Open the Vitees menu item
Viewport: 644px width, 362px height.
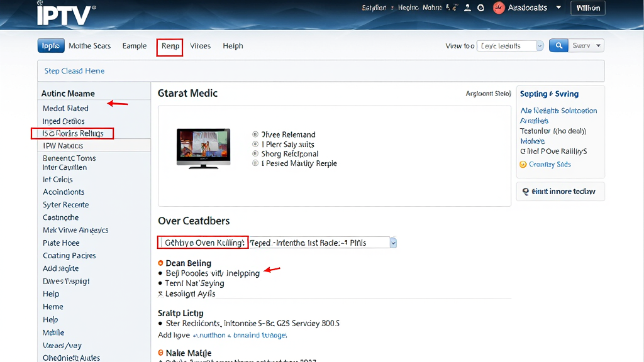[x=200, y=46]
